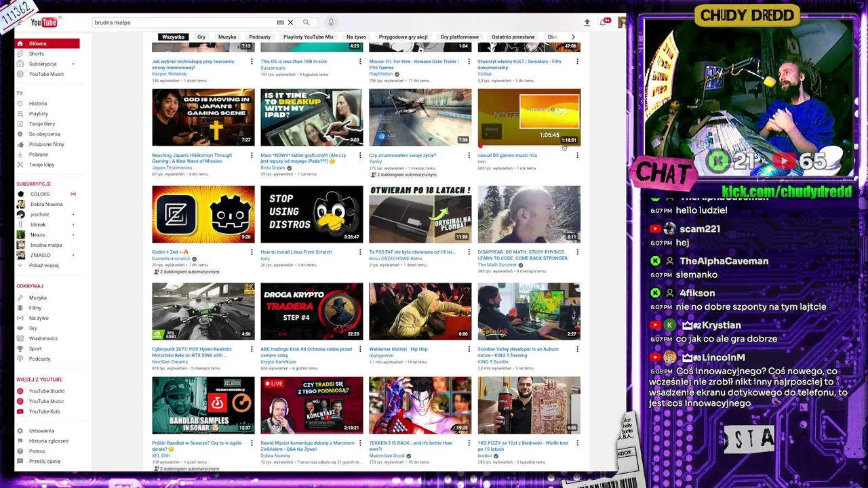Open YouTube Kids in the sidebar

(47, 411)
